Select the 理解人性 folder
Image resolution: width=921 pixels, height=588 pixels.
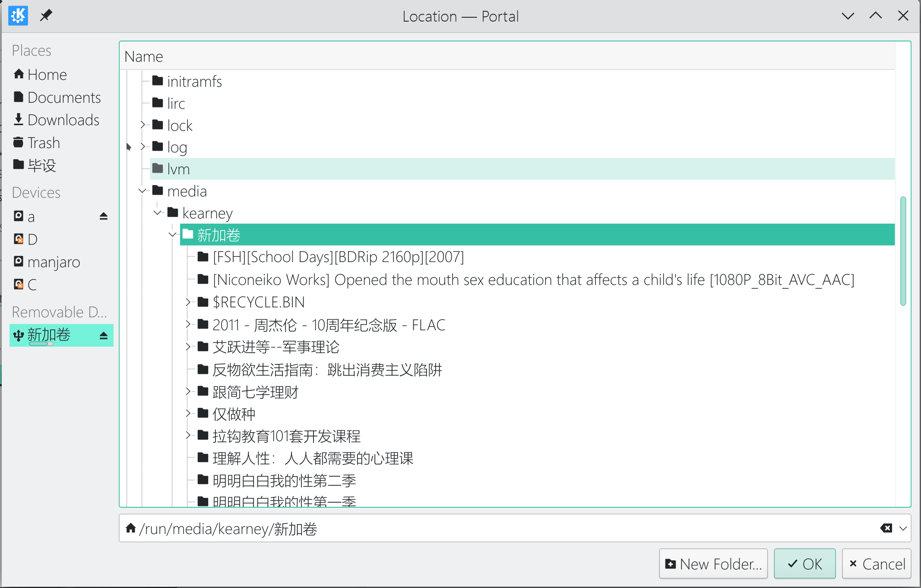coord(313,458)
